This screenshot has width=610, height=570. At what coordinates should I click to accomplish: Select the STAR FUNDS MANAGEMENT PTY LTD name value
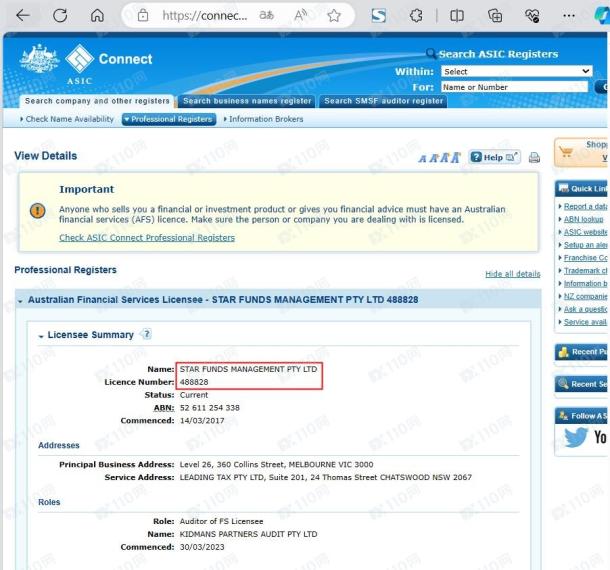pos(248,369)
